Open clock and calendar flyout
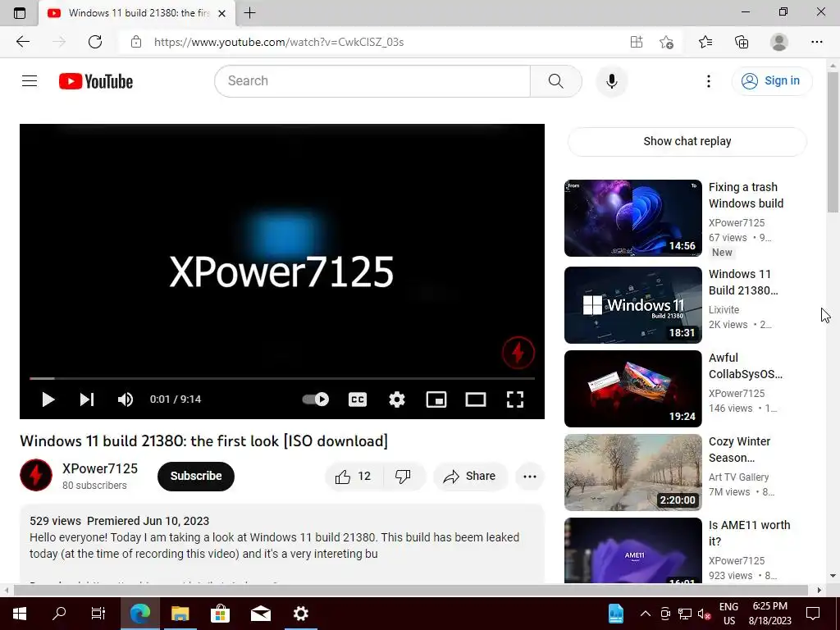 click(x=769, y=614)
